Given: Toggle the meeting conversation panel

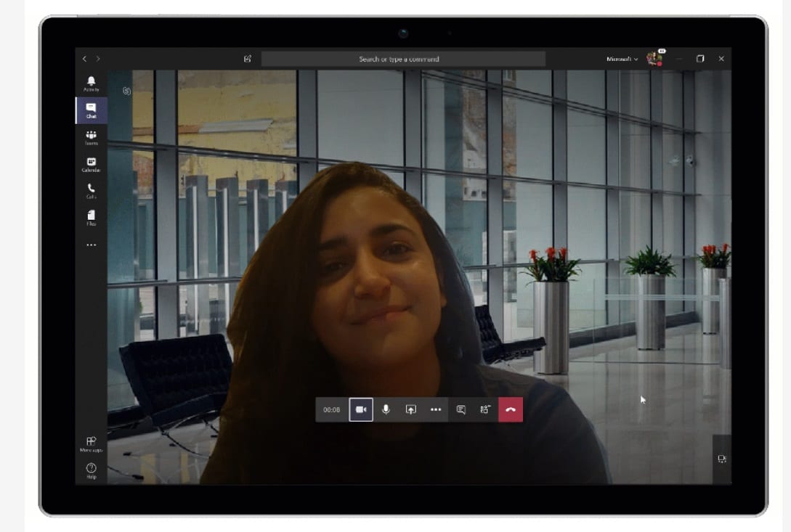Looking at the screenshot, I should point(461,409).
